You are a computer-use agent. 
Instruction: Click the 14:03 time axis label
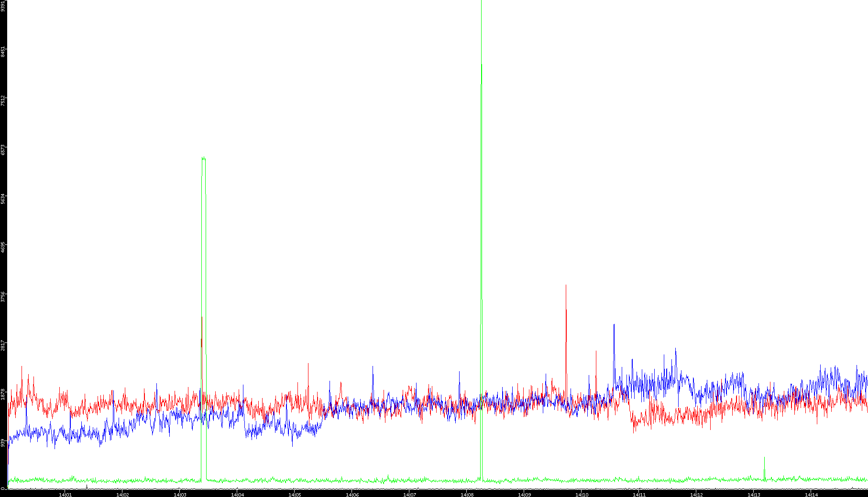click(x=180, y=495)
